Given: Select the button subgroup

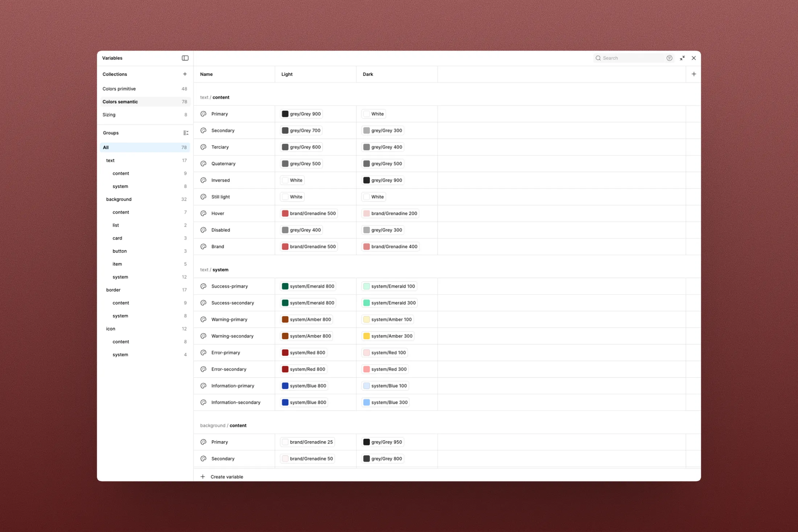Looking at the screenshot, I should (x=145, y=251).
